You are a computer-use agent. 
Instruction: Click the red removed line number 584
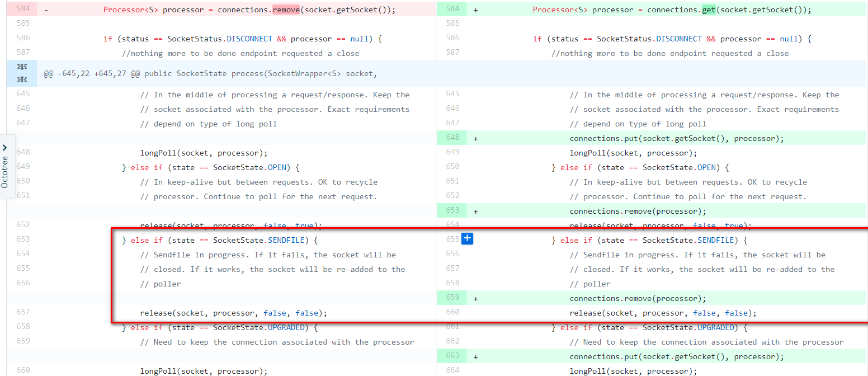pyautogui.click(x=22, y=10)
